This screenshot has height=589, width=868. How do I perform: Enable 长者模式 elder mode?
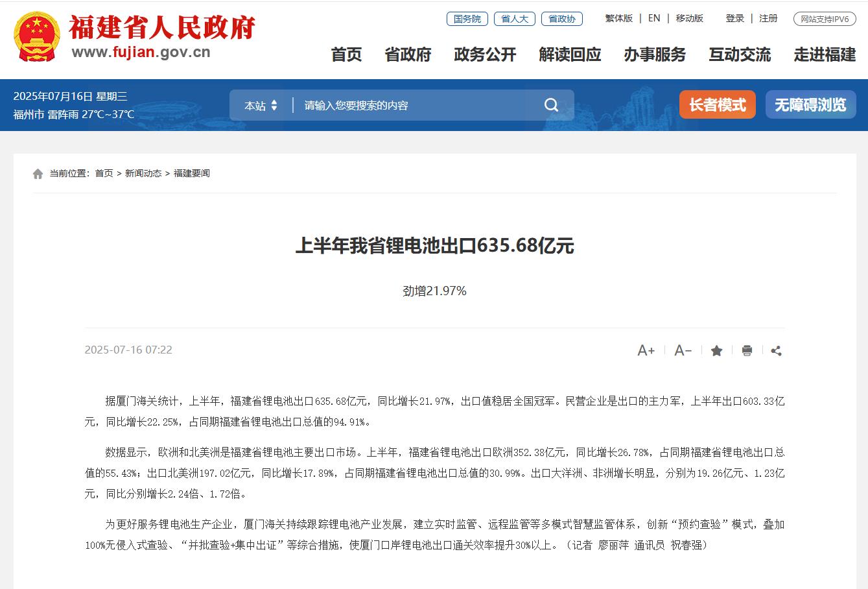(718, 104)
